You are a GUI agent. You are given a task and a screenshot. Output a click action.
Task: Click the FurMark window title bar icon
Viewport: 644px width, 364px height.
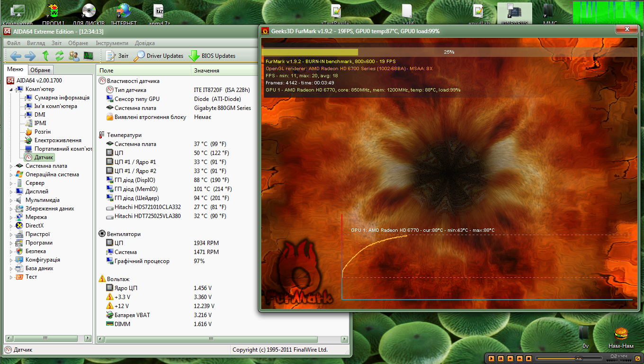265,31
